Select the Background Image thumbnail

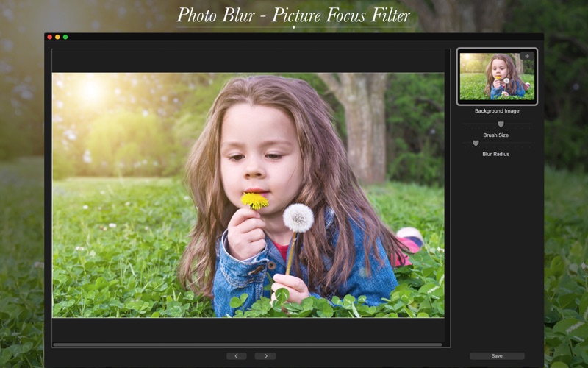497,77
